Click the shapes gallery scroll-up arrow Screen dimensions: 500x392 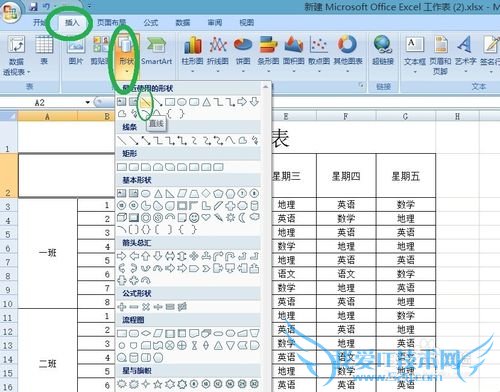tap(265, 87)
